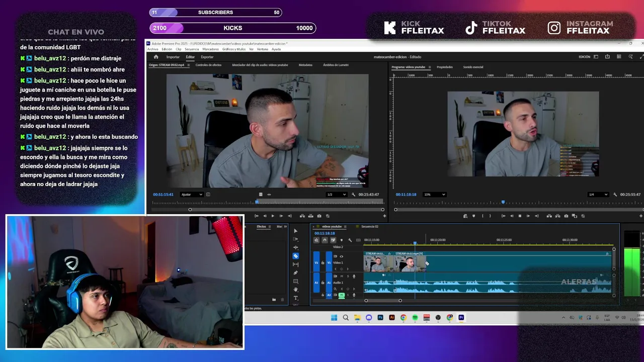Add marker using timeline marker icon

(342, 240)
